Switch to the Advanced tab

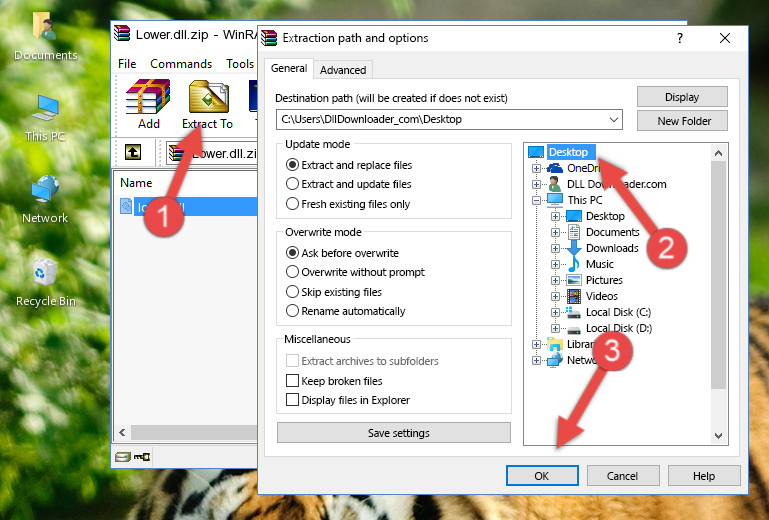click(343, 70)
